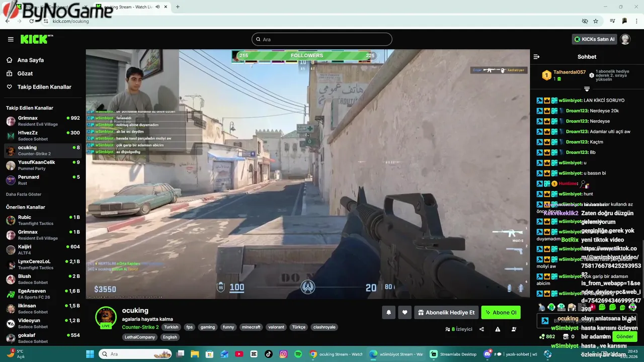The width and height of the screenshot is (644, 362).
Task: Expand Daha Fazla Göster list
Action: pyautogui.click(x=24, y=194)
